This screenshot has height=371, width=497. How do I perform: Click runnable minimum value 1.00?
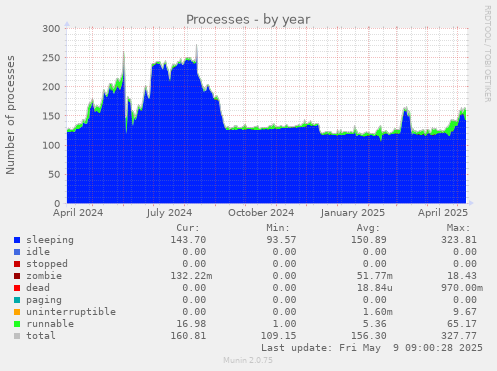coord(284,324)
